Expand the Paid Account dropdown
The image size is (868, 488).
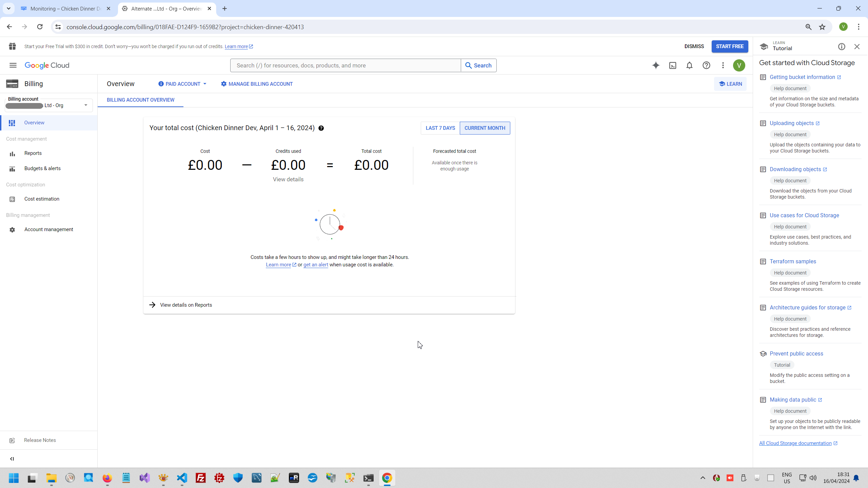point(182,84)
